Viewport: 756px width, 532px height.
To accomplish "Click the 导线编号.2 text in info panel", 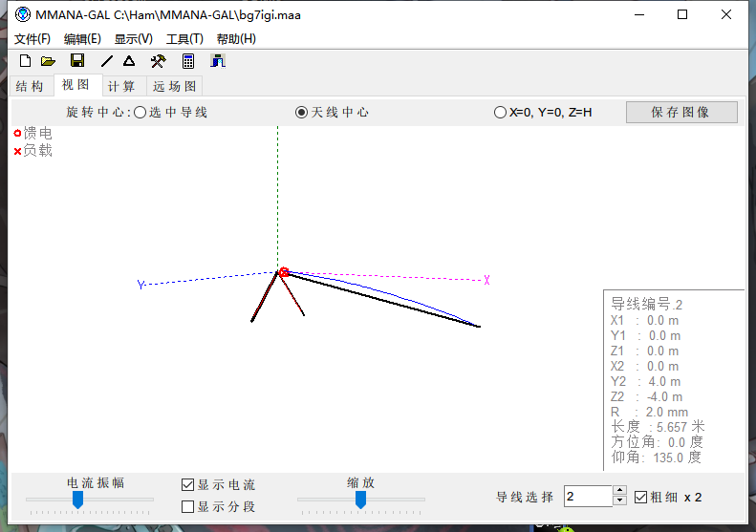I will [646, 304].
